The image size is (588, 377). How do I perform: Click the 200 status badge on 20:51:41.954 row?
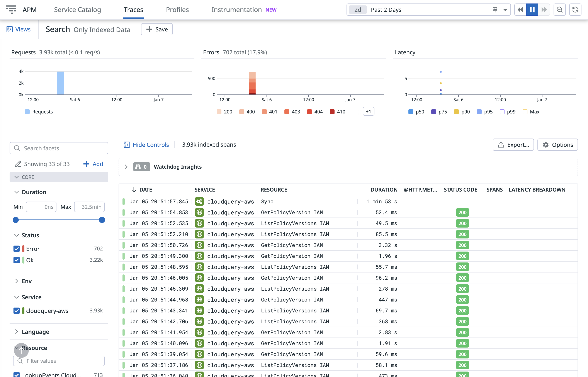pos(462,332)
